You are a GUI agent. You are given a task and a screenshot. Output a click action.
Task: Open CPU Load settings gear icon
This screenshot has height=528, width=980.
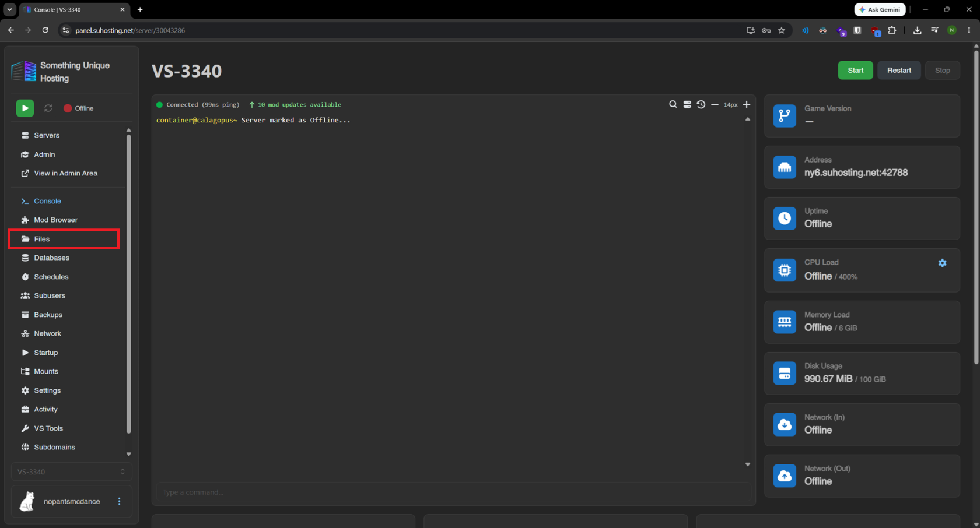[942, 263]
